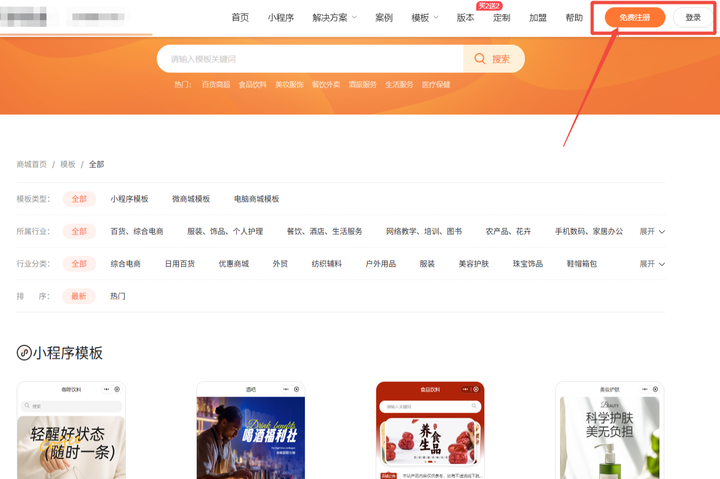Screen dimensions: 720x479
Task: Open more options on 美妆护肤 template card
Action: click(x=645, y=389)
